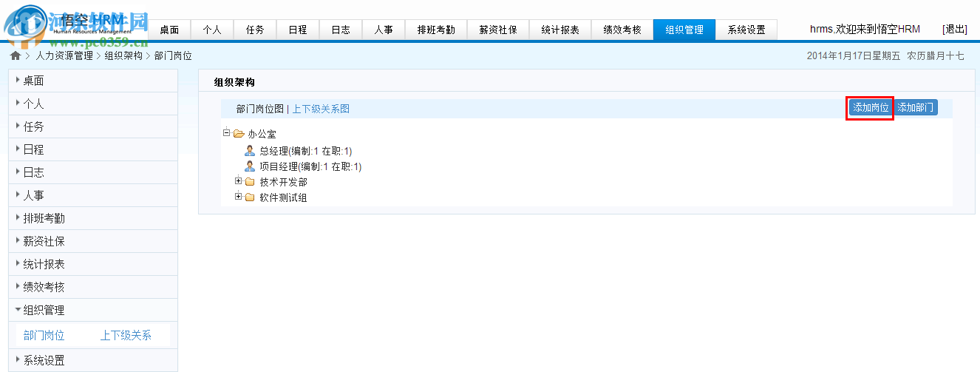Click the hrms welcome text

pos(865,29)
